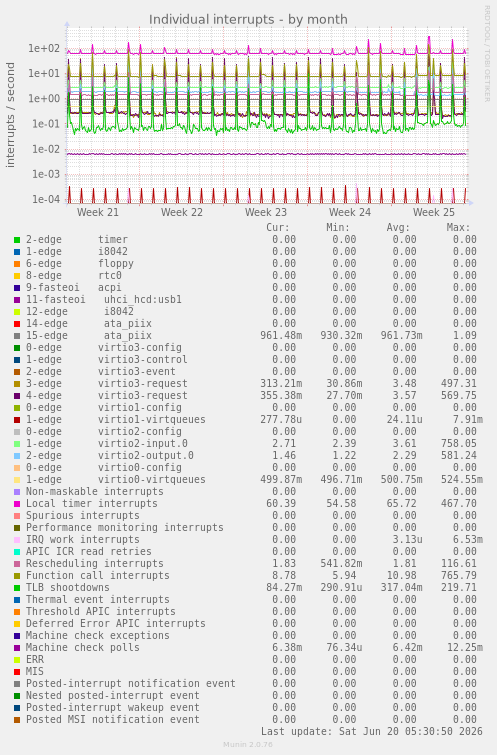Click the green TLB shootdowns swatch
Viewport: 497px width, 755px height.
[17, 588]
